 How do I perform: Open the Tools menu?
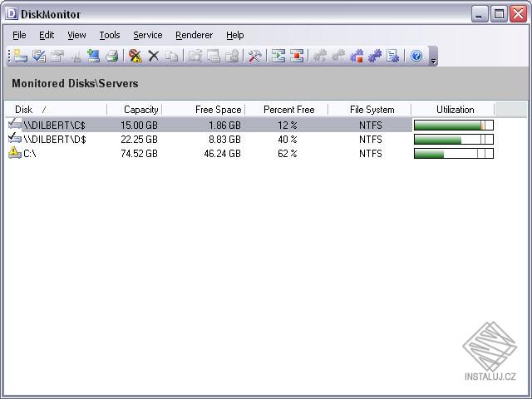[x=110, y=35]
